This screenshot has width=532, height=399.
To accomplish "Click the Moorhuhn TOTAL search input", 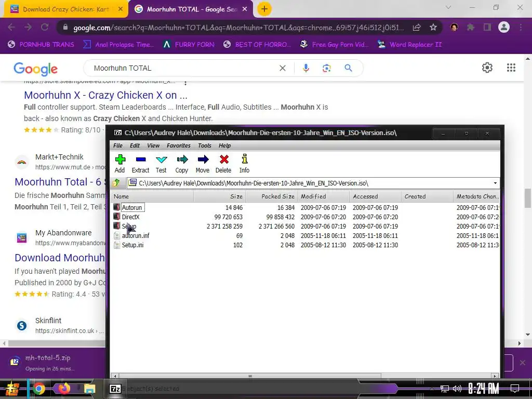I will (183, 68).
